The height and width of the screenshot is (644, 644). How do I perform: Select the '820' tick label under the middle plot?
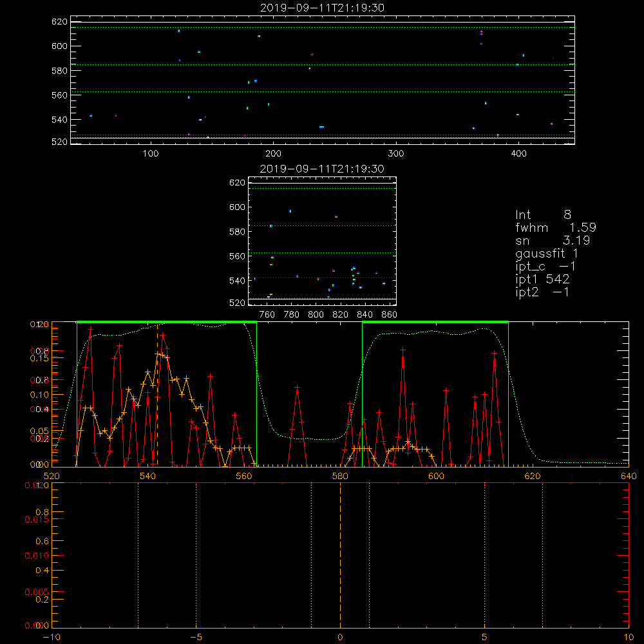pos(341,315)
